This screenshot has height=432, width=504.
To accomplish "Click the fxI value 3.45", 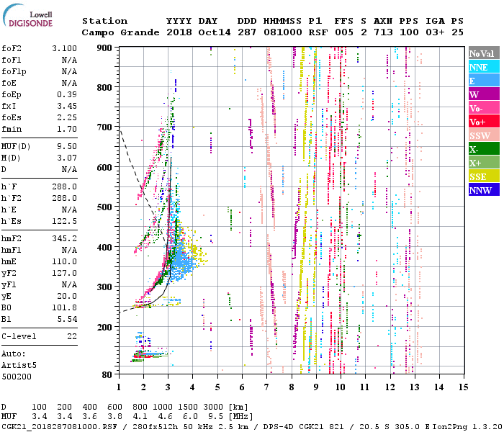I will [x=67, y=106].
